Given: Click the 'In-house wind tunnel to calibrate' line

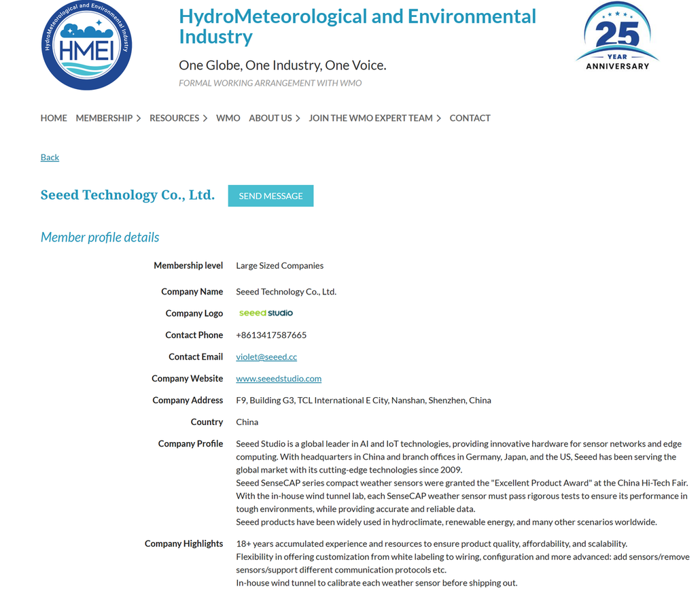Looking at the screenshot, I should point(377,583).
